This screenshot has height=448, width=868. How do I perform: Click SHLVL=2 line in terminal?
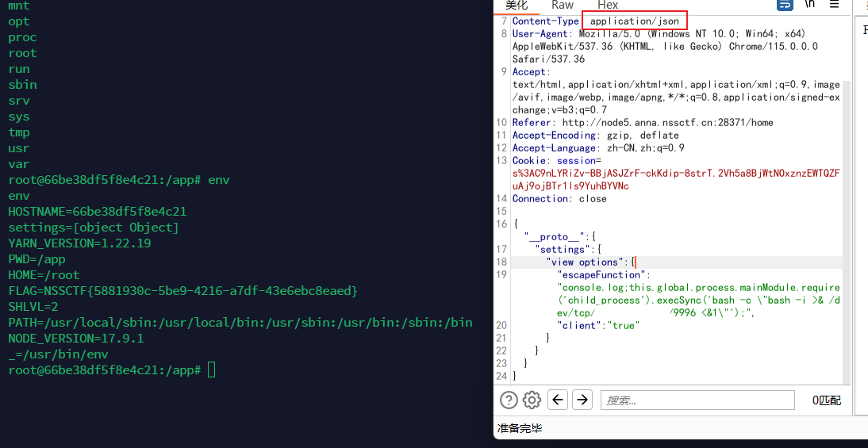point(33,307)
